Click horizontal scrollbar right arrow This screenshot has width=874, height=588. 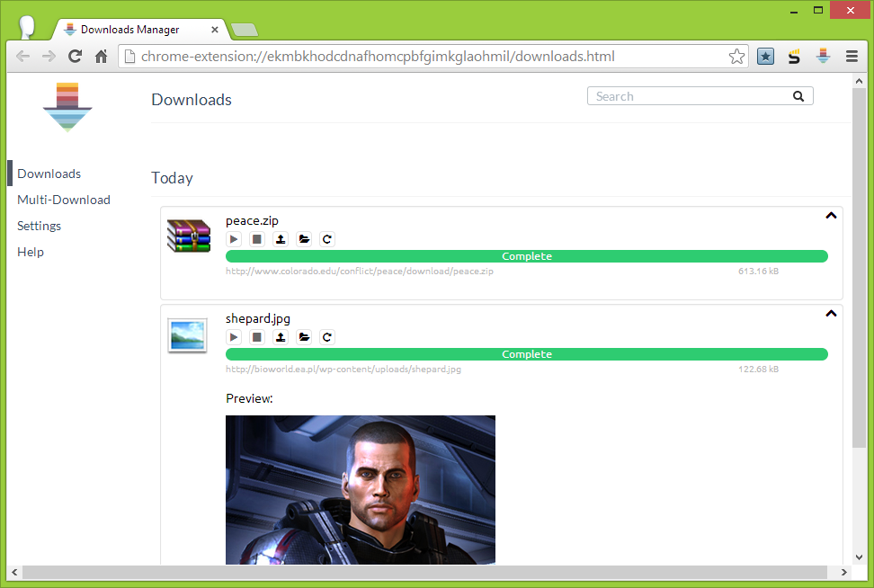[x=844, y=573]
